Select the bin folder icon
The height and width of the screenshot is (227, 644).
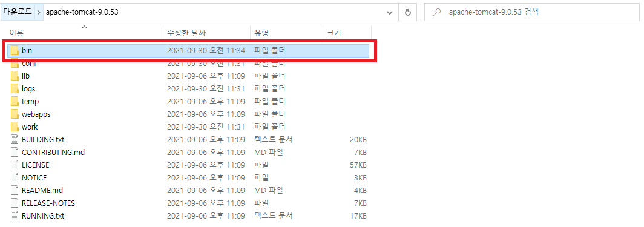pyautogui.click(x=15, y=50)
